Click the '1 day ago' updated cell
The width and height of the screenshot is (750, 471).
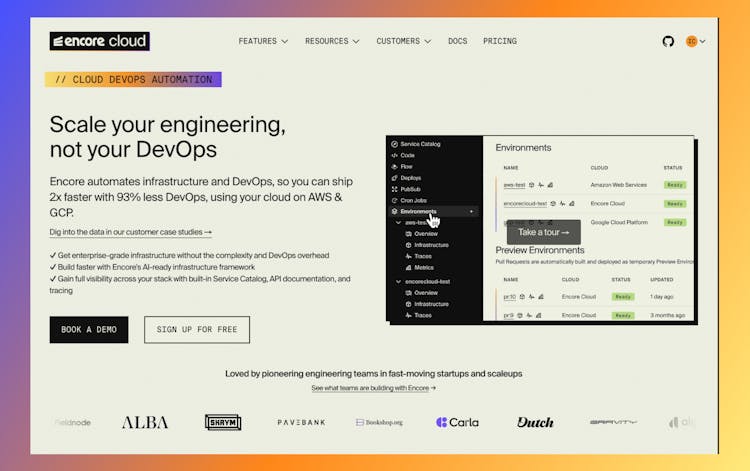[662, 297]
